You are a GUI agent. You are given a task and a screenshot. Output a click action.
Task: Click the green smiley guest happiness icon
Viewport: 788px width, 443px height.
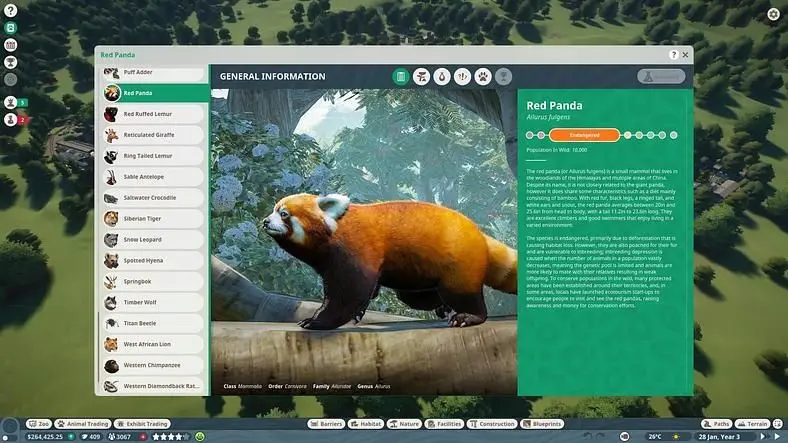point(200,437)
